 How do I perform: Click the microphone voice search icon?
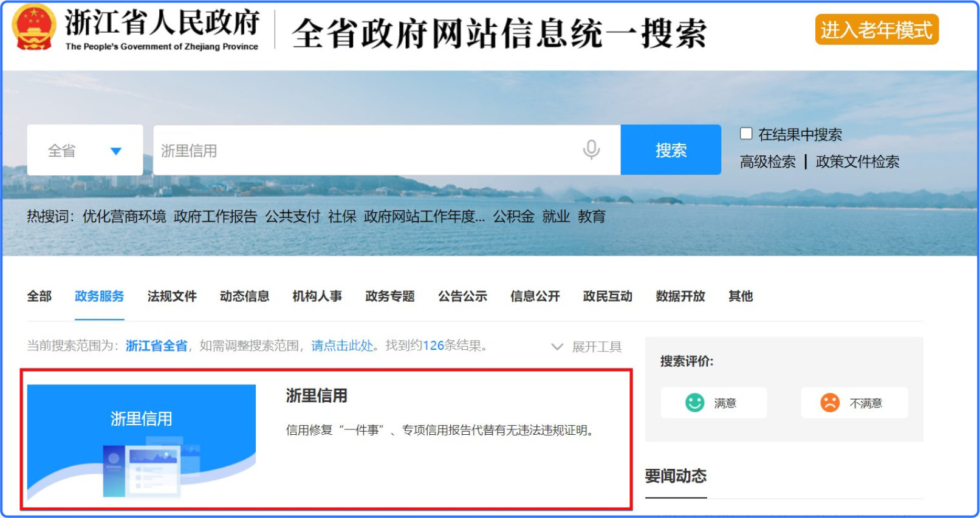591,149
